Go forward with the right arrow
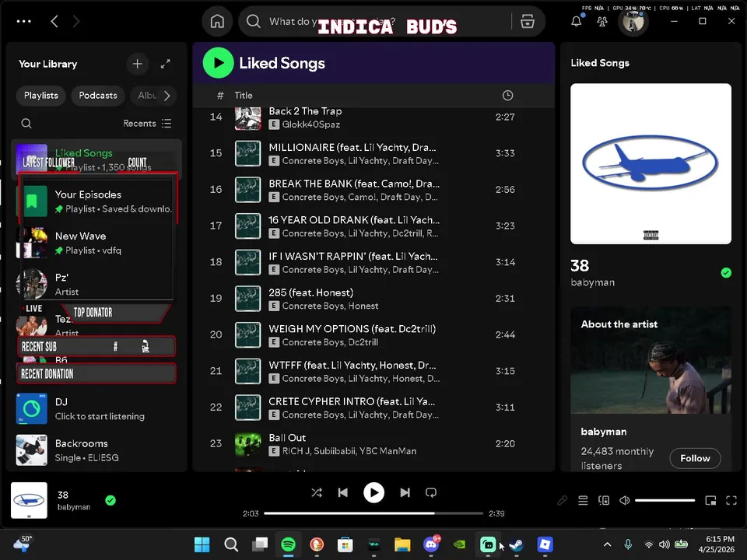 tap(76, 22)
